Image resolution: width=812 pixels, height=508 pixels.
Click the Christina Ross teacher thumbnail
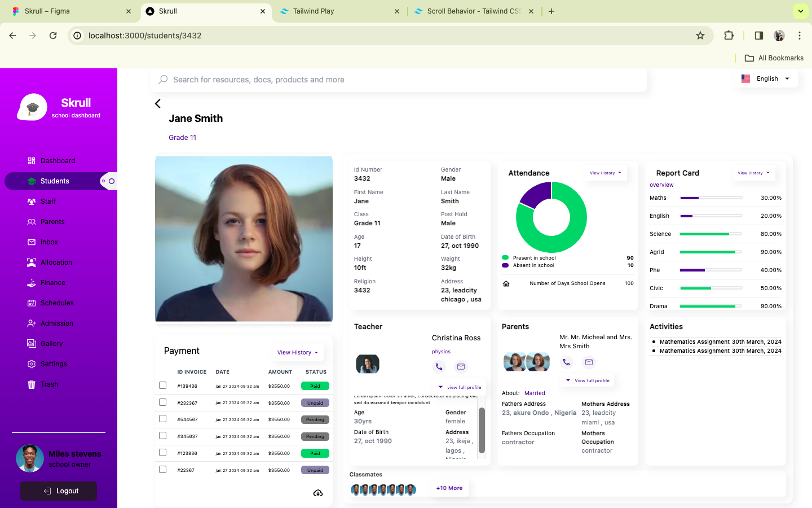tap(368, 364)
